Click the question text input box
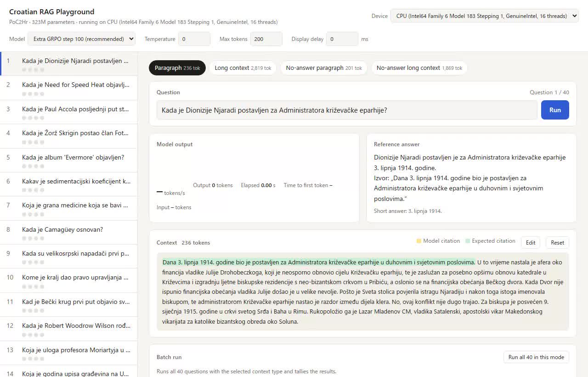The height and width of the screenshot is (377, 588). (x=347, y=110)
